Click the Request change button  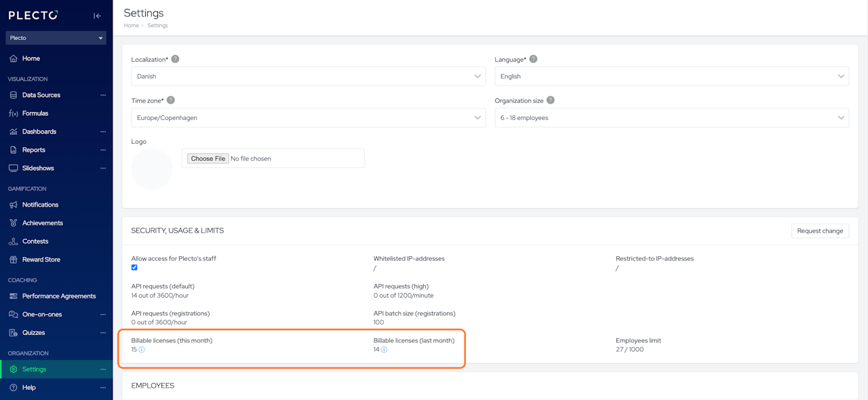[820, 231]
